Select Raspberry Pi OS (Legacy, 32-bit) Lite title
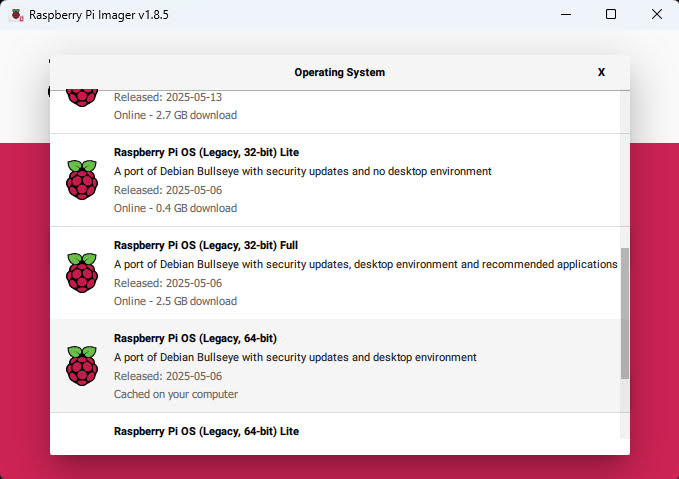 (x=206, y=152)
